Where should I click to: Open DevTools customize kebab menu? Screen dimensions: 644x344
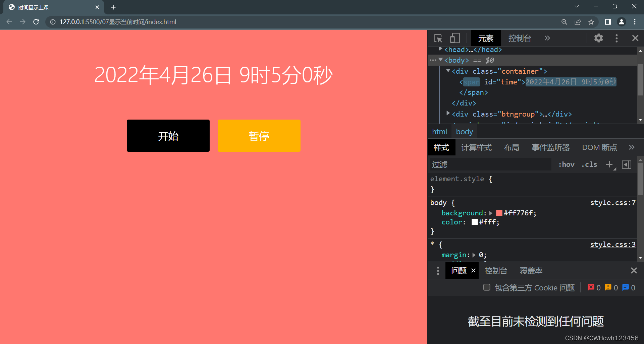pos(616,38)
